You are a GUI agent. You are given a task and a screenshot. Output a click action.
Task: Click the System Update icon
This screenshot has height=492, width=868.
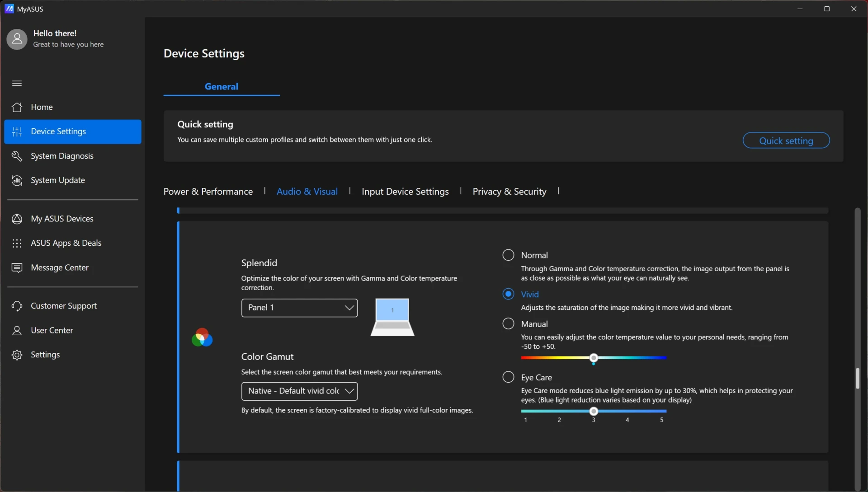pyautogui.click(x=17, y=180)
